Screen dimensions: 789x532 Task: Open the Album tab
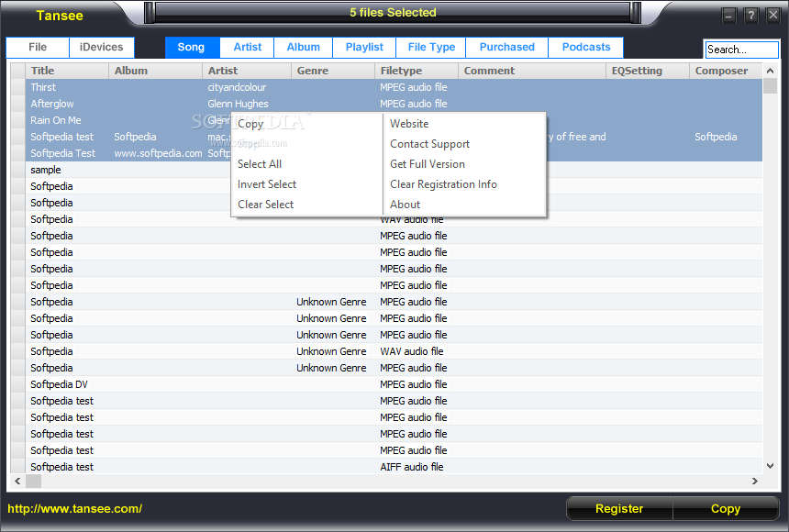(x=304, y=48)
